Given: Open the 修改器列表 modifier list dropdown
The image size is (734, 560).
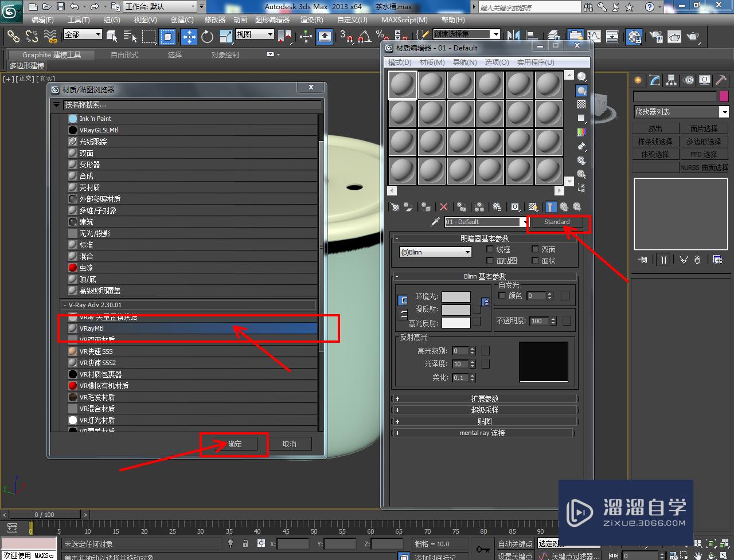Looking at the screenshot, I should click(681, 112).
